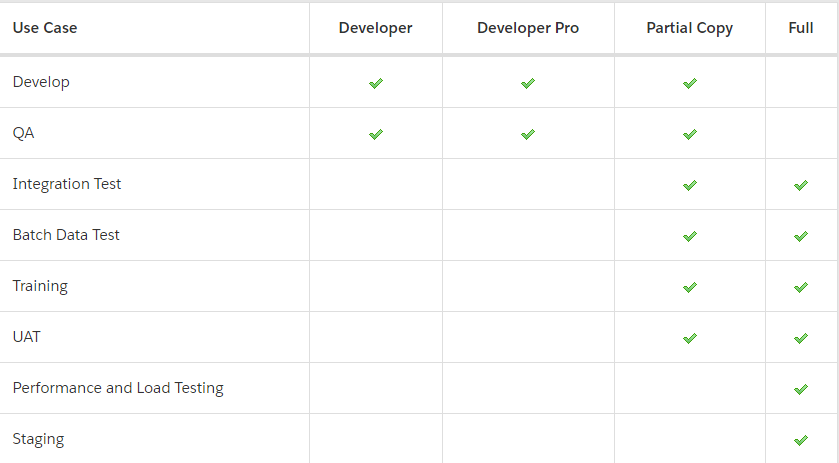This screenshot has width=839, height=463.
Task: Select the Training checkmark under Partial Copy
Action: (x=690, y=287)
